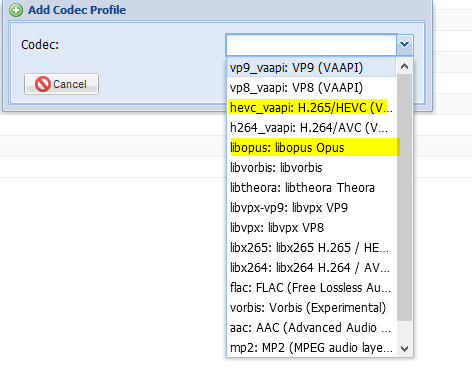This screenshot has width=472, height=376.
Task: Select libtheora: libtheora Theora entry
Action: pyautogui.click(x=312, y=188)
